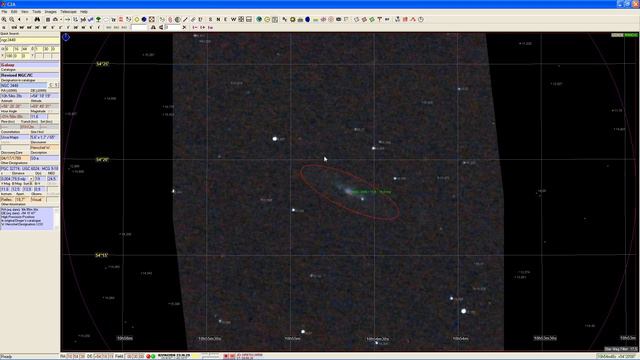This screenshot has width=640, height=360.
Task: Click the diagonal line measure icon
Action: pyautogui.click(x=185, y=19)
